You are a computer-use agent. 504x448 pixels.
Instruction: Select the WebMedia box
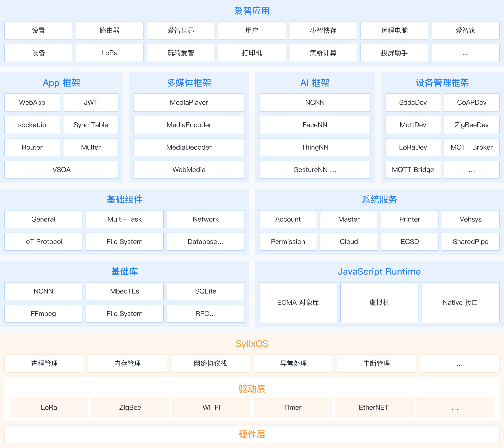coord(189,170)
